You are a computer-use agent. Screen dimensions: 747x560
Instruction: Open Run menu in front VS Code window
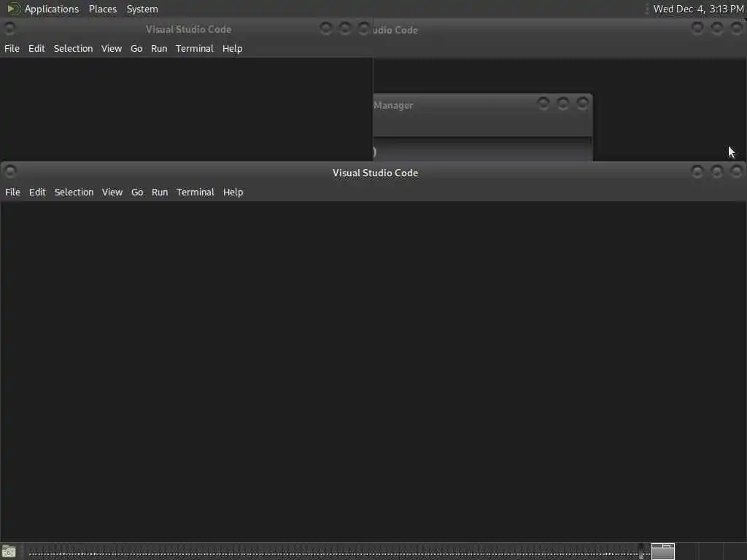click(x=160, y=192)
